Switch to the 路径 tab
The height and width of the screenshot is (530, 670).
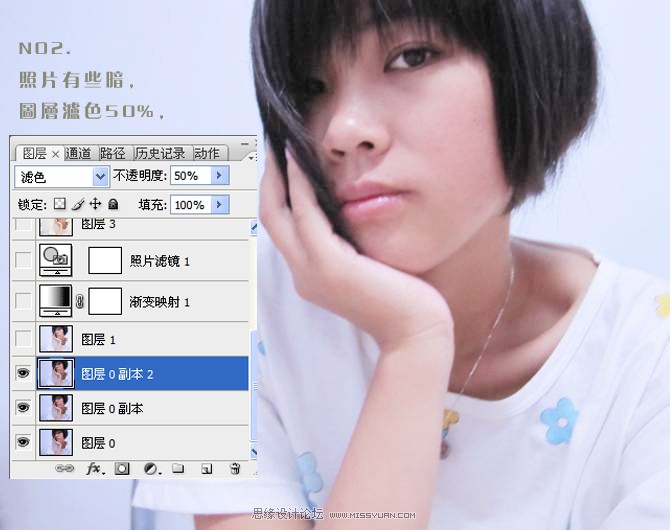click(x=112, y=153)
